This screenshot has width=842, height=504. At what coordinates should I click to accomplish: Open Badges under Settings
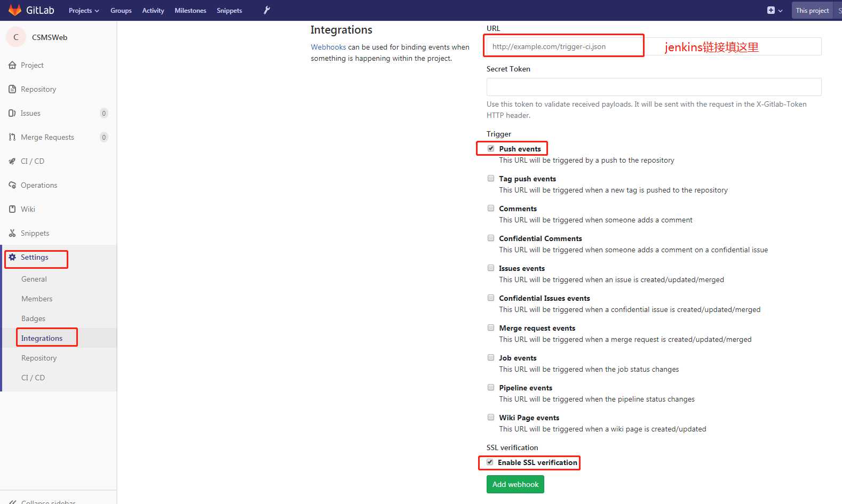point(33,318)
